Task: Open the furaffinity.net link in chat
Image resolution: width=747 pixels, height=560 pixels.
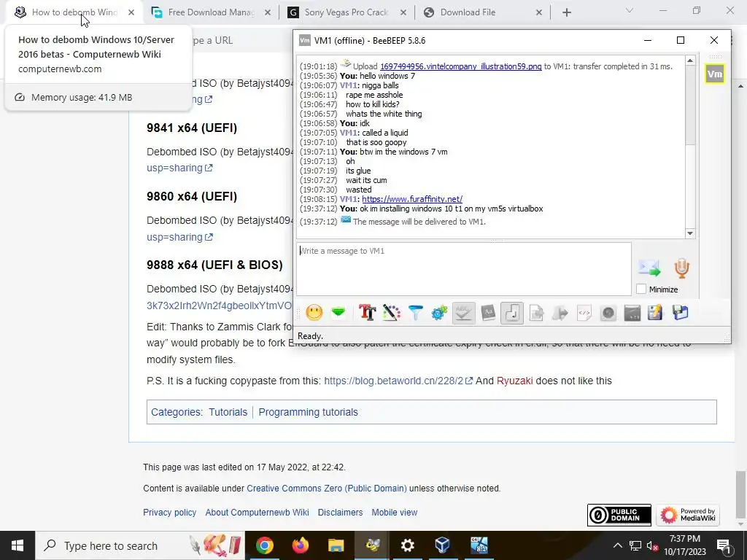Action: pyautogui.click(x=412, y=199)
